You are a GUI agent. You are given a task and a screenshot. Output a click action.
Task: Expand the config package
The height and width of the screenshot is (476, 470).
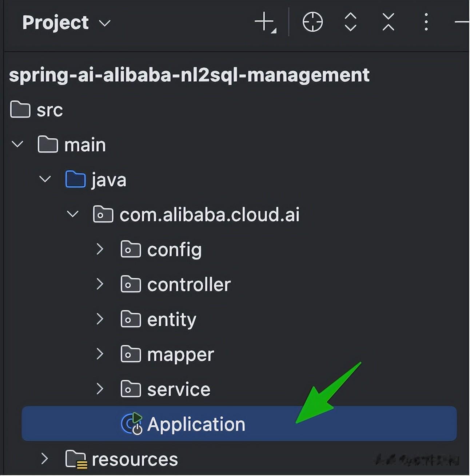100,249
